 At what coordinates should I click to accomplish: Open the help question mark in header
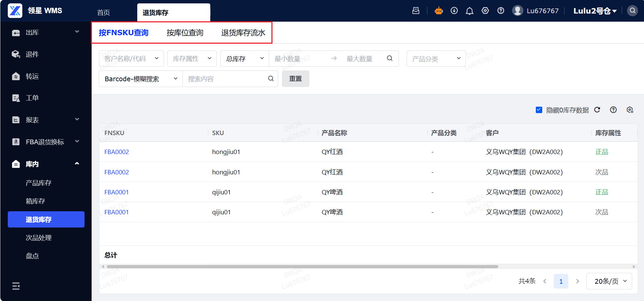coord(501,11)
